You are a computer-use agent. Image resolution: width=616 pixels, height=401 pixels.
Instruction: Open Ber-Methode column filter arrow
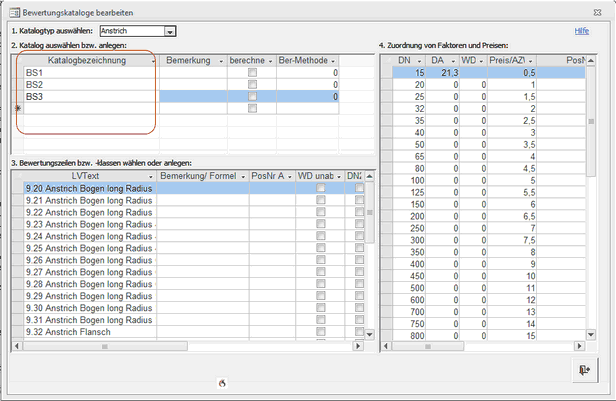coord(335,61)
